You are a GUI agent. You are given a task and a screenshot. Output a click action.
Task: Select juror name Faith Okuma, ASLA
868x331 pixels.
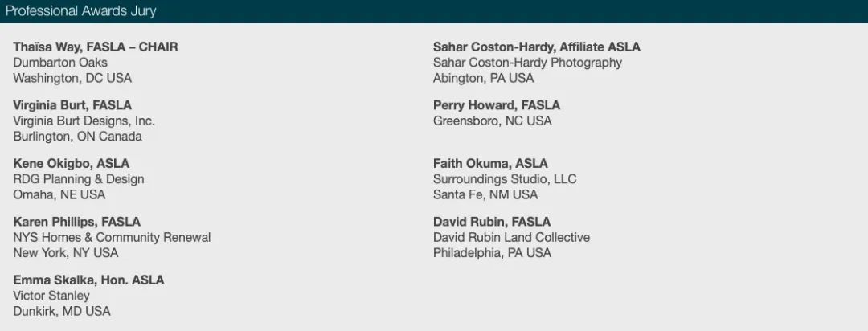tap(490, 163)
